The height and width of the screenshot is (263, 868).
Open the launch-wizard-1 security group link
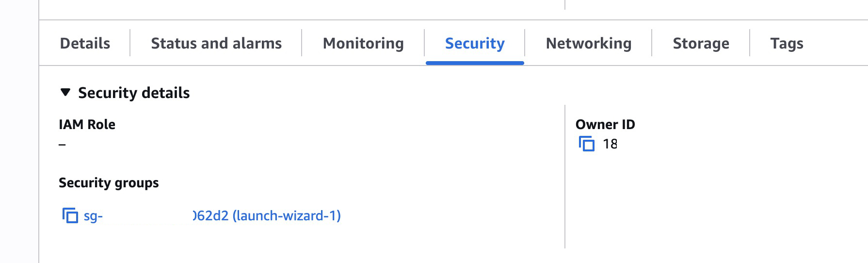267,215
